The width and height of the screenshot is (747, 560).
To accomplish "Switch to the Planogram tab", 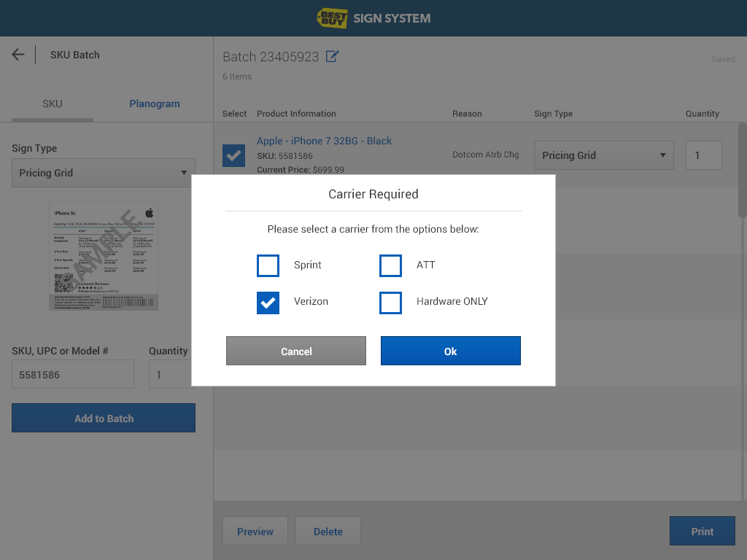I will coord(155,104).
